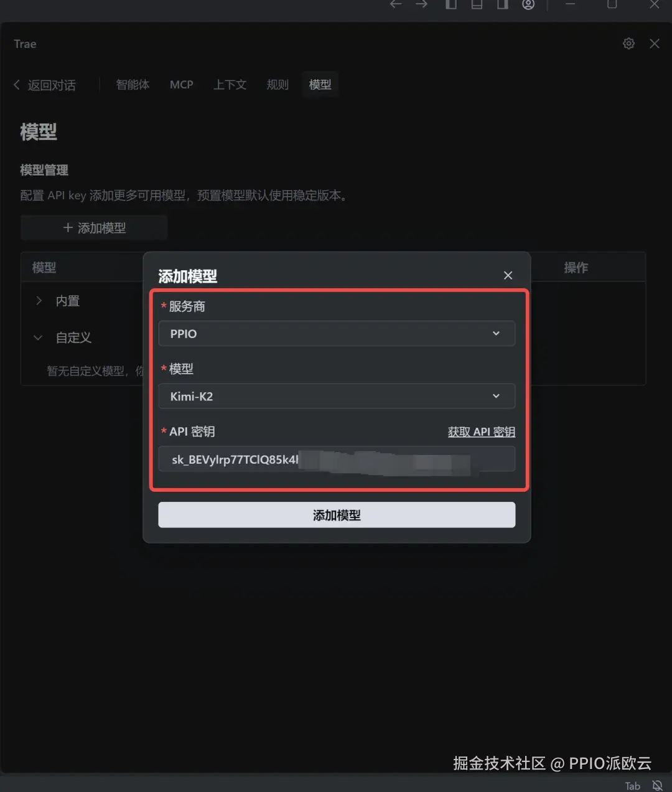Open the 模型 Kimi-K2 dropdown

click(x=337, y=396)
